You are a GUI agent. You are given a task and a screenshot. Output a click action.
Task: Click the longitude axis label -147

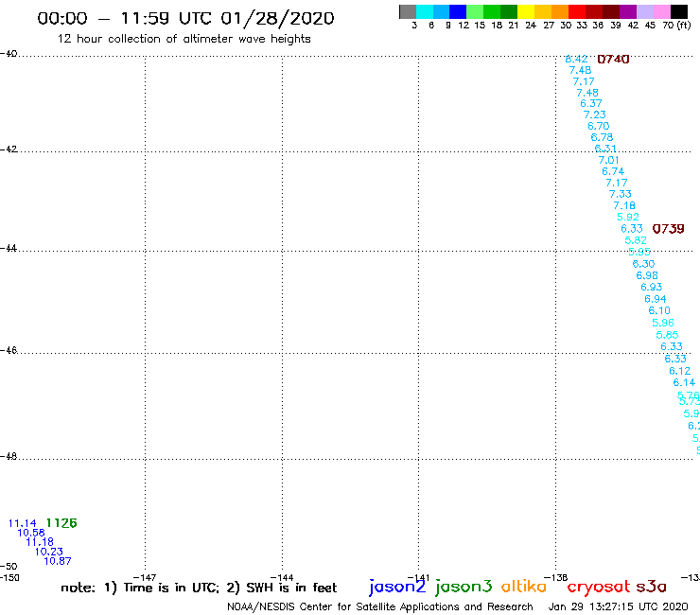(x=145, y=577)
